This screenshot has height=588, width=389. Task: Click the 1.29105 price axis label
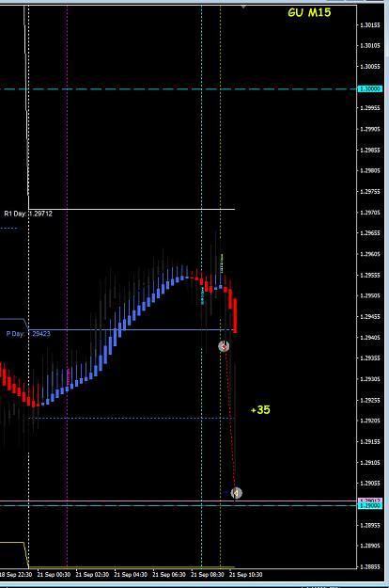[x=370, y=463]
